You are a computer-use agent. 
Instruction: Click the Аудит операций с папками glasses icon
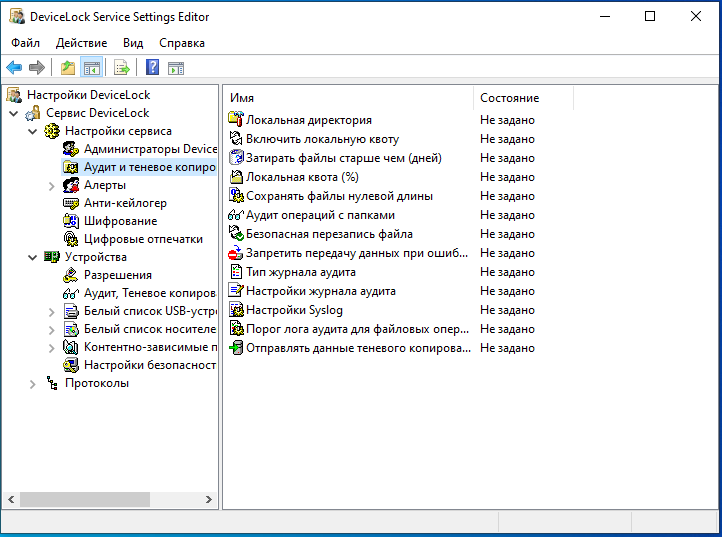point(236,215)
